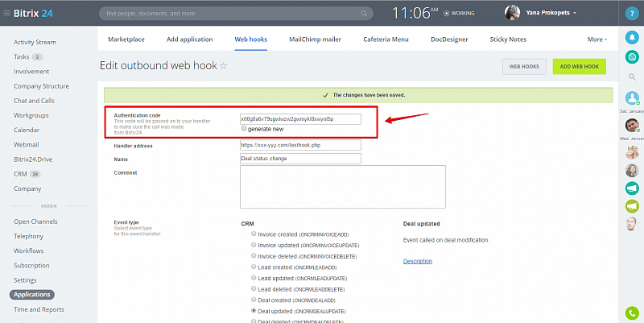This screenshot has height=323, width=644.
Task: Select Lead deleted radio option
Action: pyautogui.click(x=254, y=289)
